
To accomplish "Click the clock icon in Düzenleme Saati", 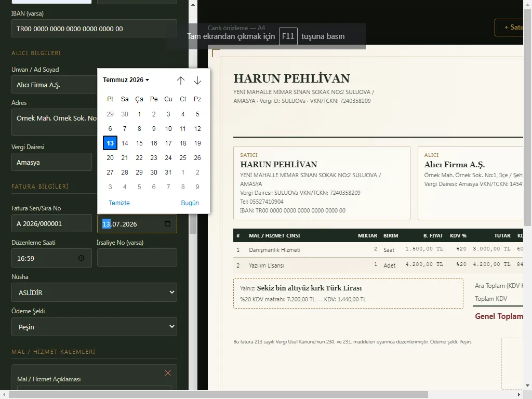I will point(81,258).
